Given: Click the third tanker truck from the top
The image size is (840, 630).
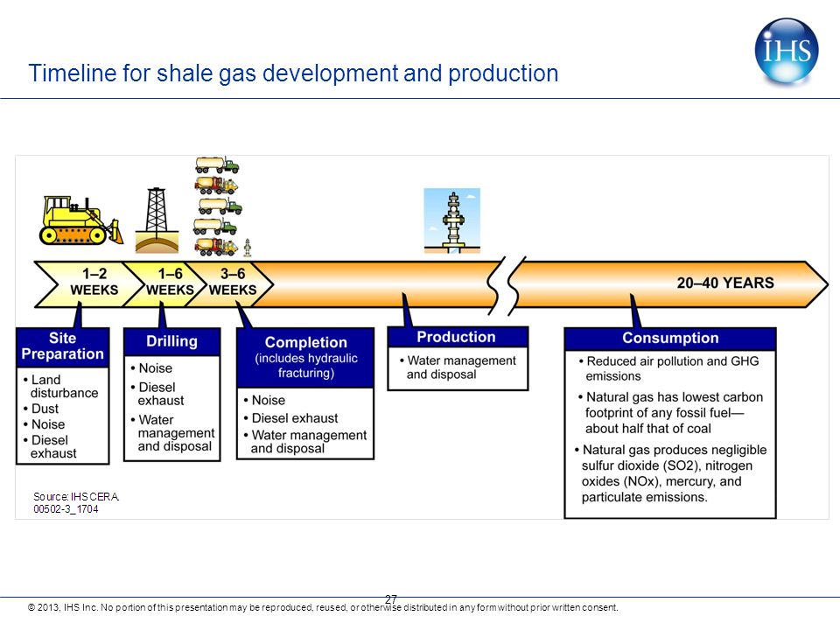Looking at the screenshot, I should coord(220,206).
